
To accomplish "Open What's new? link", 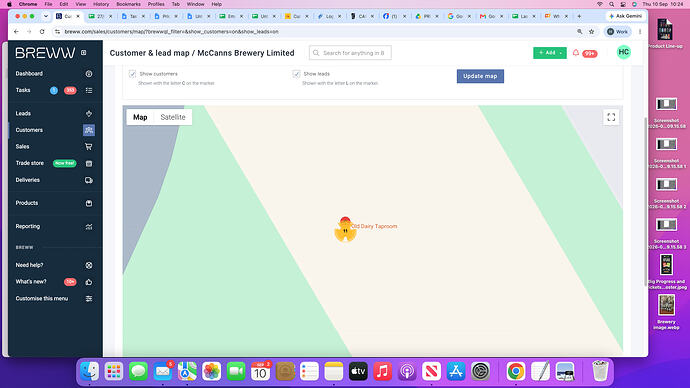I will click(x=31, y=282).
